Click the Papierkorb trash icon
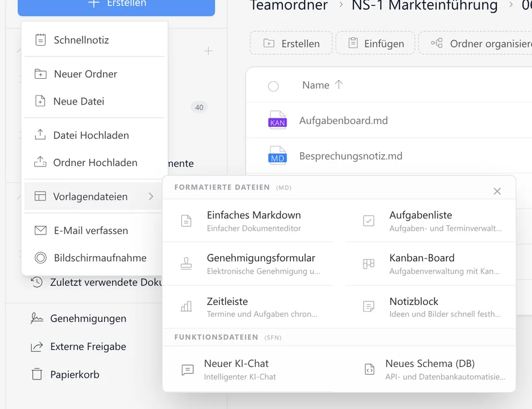 click(x=37, y=374)
